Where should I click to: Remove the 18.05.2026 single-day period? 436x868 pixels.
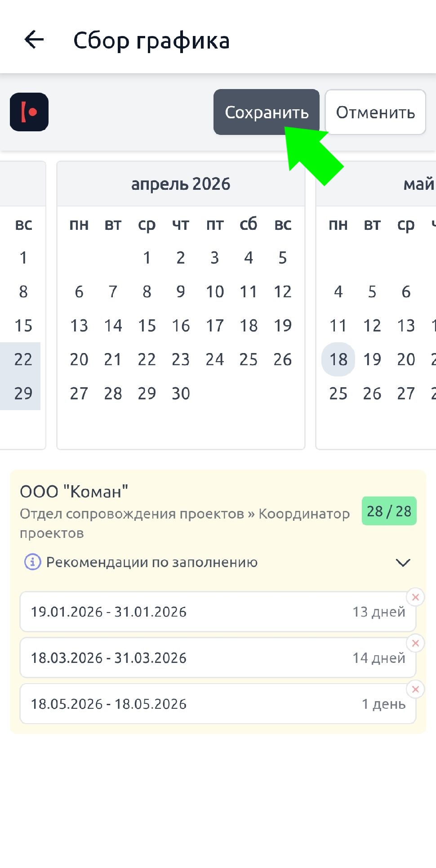point(415,689)
